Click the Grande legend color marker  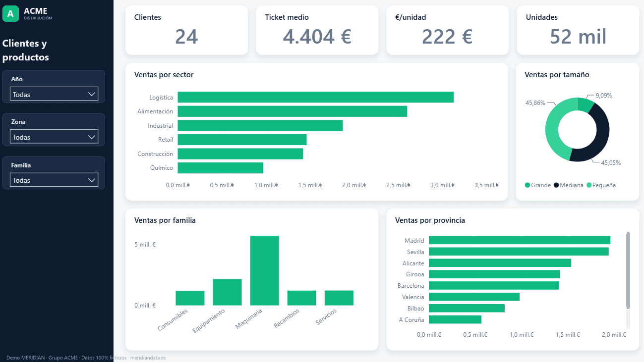(527, 185)
